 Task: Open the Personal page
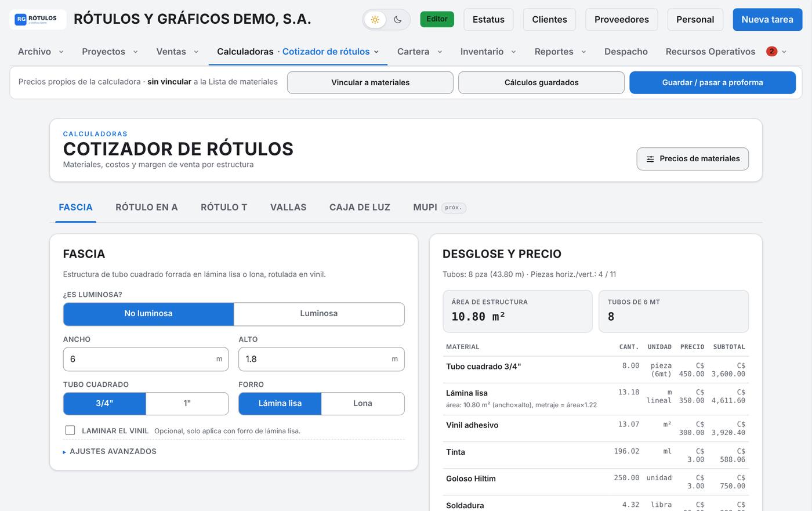pyautogui.click(x=695, y=20)
